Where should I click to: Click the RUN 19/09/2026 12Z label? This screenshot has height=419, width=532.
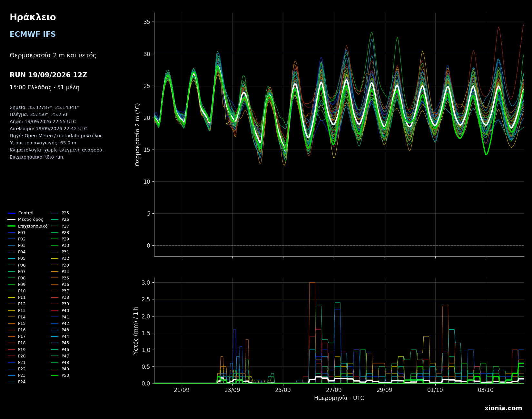coord(48,75)
